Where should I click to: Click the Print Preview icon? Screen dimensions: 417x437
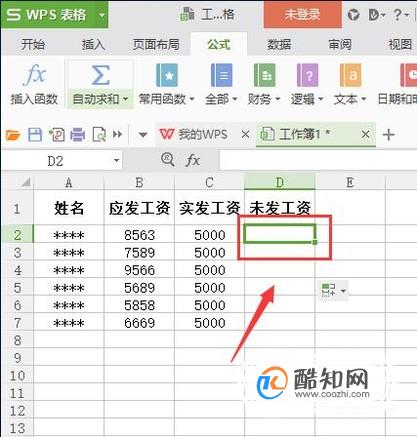coord(99,135)
